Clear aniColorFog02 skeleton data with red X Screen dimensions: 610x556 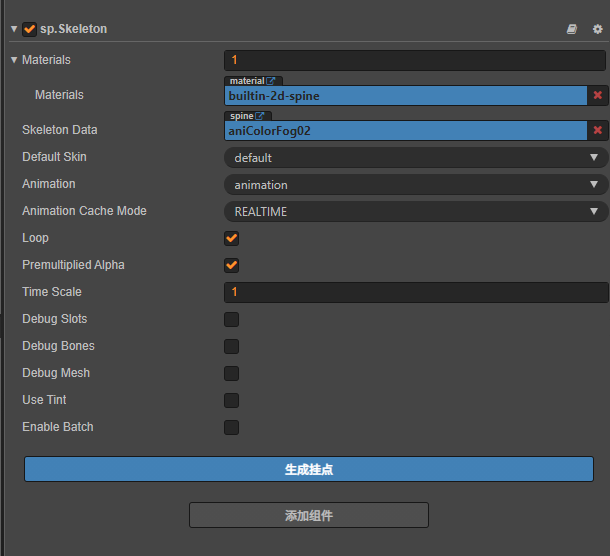(x=598, y=130)
